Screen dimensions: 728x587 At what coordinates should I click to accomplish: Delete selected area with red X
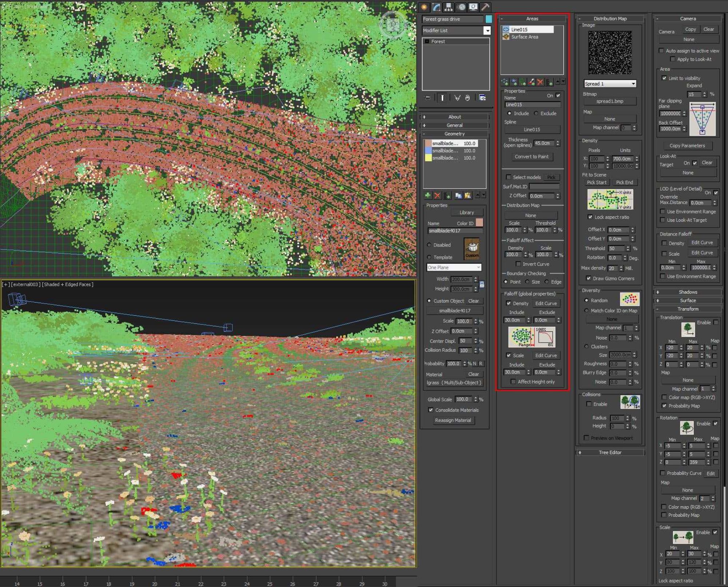540,82
